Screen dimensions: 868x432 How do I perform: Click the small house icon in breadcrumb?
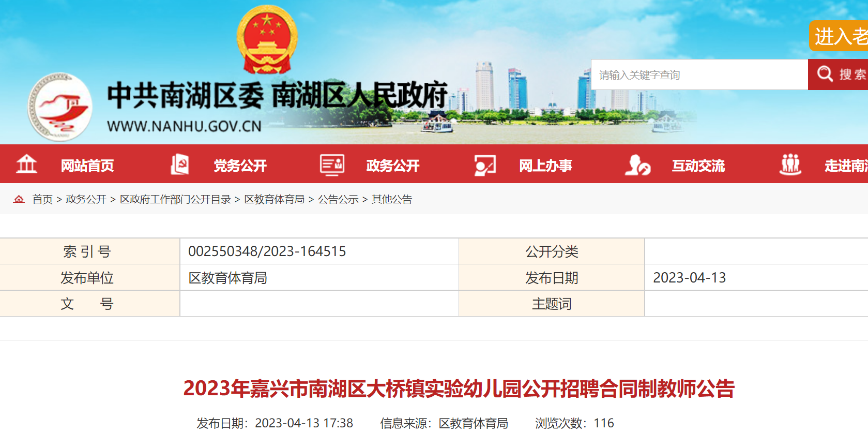[x=19, y=199]
